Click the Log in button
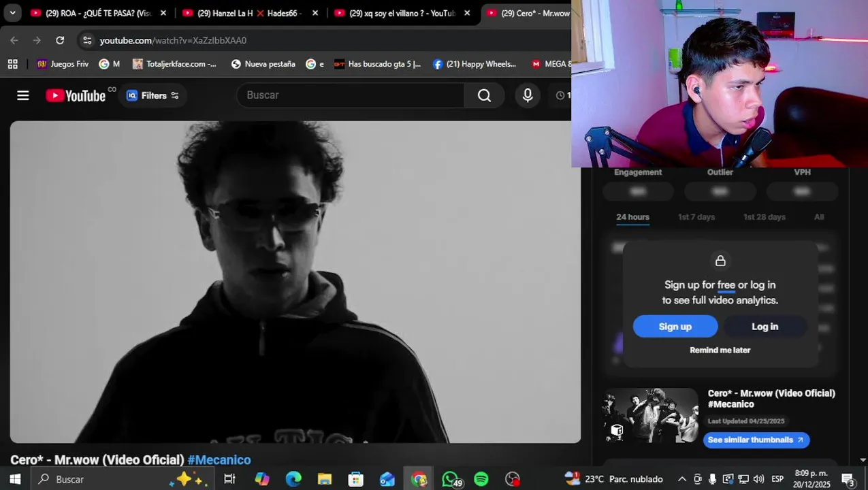Image resolution: width=868 pixels, height=490 pixels. click(x=765, y=327)
